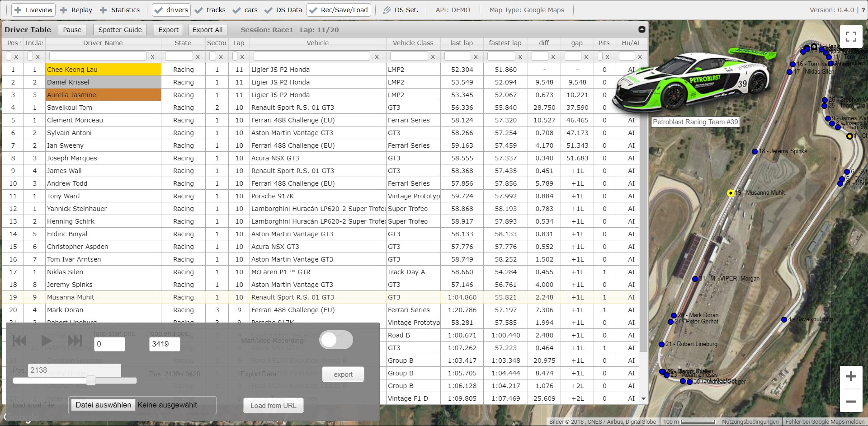The width and height of the screenshot is (868, 426).
Task: Clear the State column filter
Action: [198, 56]
